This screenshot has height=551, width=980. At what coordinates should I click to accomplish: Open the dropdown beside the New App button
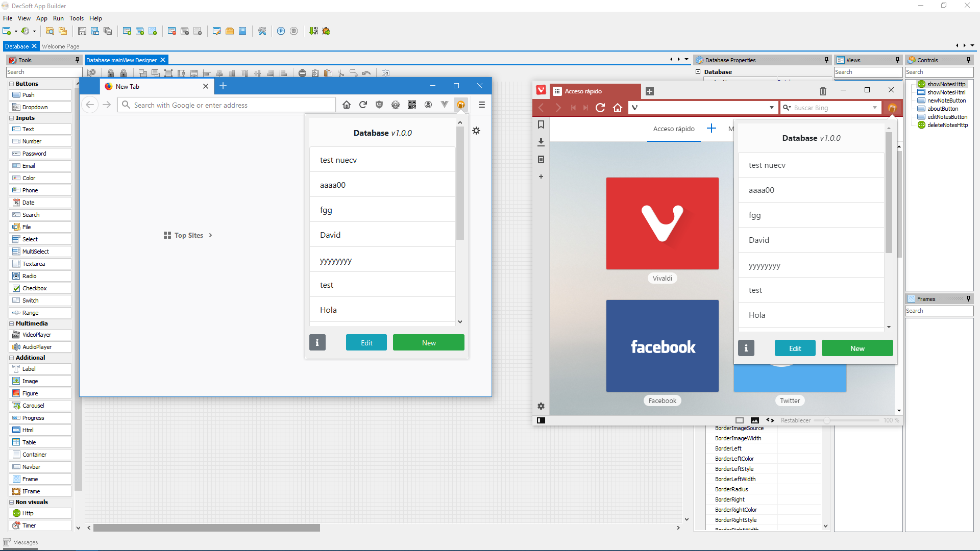coord(15,31)
